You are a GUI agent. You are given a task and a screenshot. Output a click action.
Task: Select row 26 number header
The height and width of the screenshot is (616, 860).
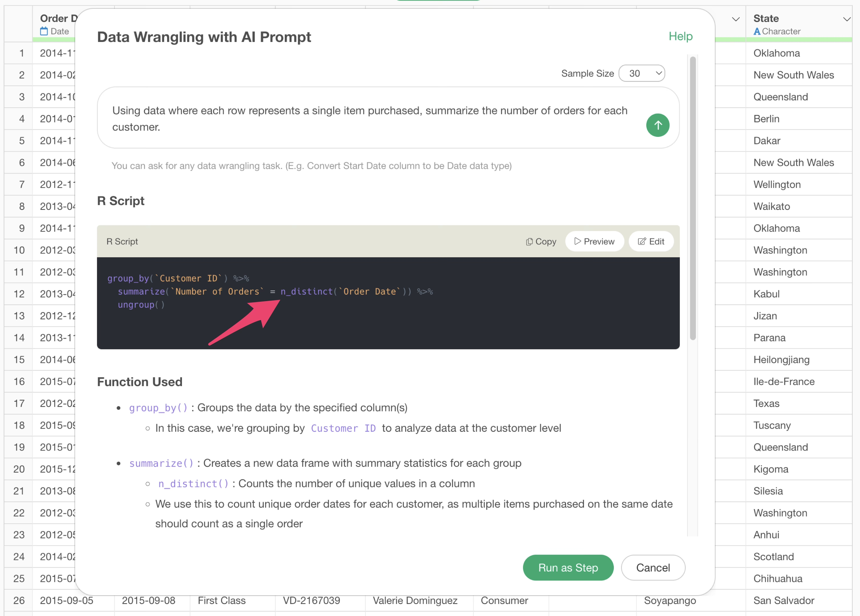(19, 600)
